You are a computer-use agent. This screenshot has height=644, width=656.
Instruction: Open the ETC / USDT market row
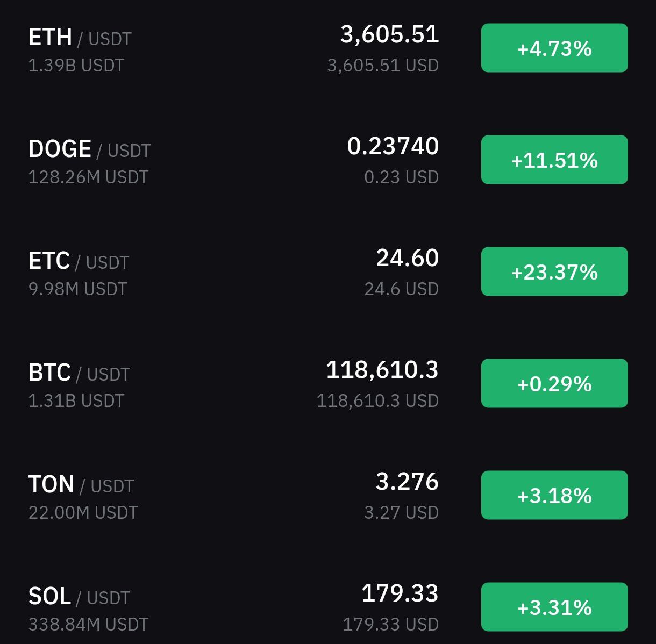(x=328, y=271)
